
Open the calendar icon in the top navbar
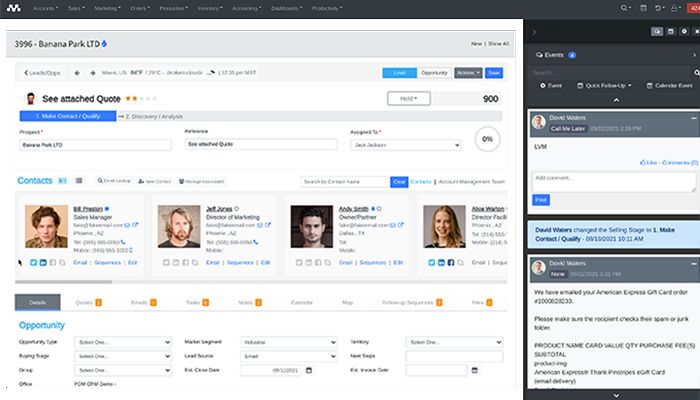click(x=643, y=8)
